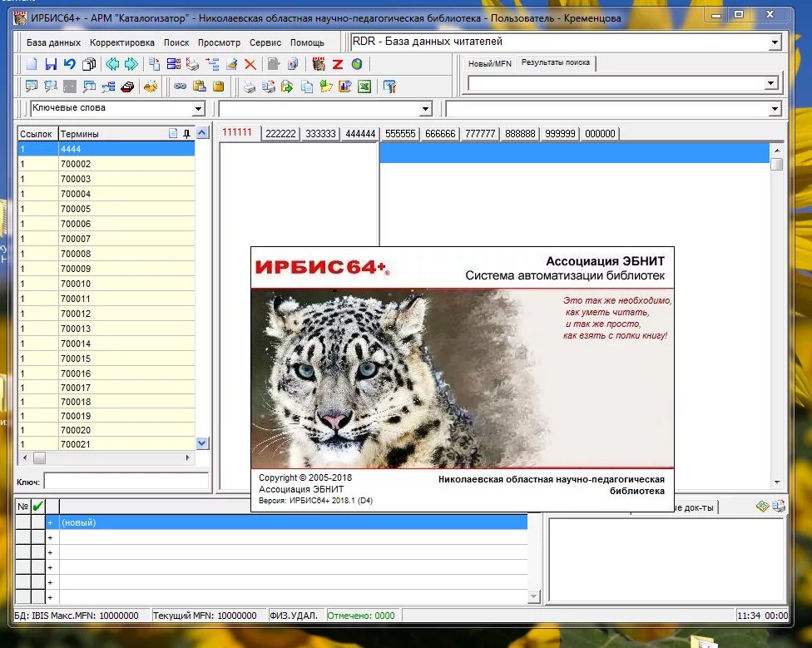The width and height of the screenshot is (812, 648).
Task: Click the Отмечено: 0000 status bar entry
Action: pos(360,616)
